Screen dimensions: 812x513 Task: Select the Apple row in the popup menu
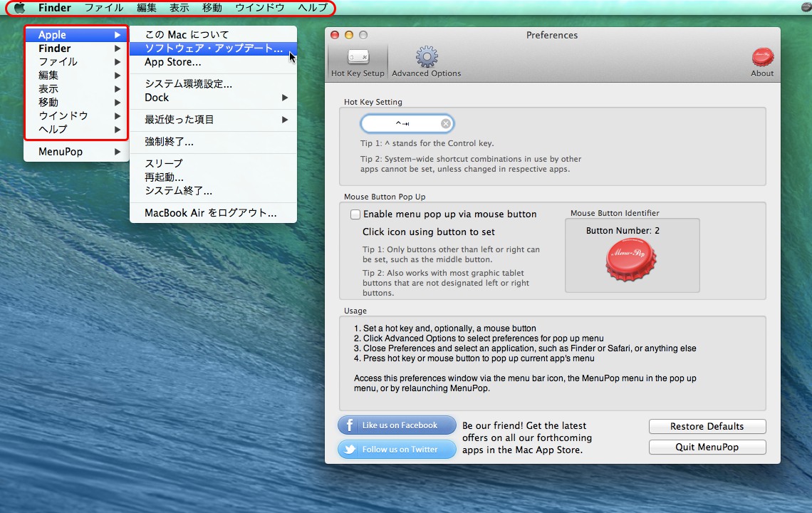click(x=76, y=35)
